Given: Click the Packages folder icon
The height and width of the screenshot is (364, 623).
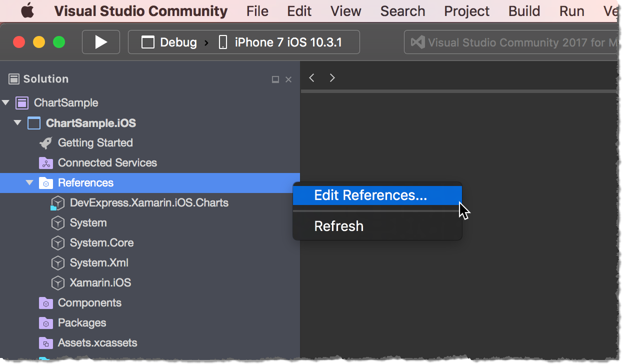Looking at the screenshot, I should click(45, 322).
